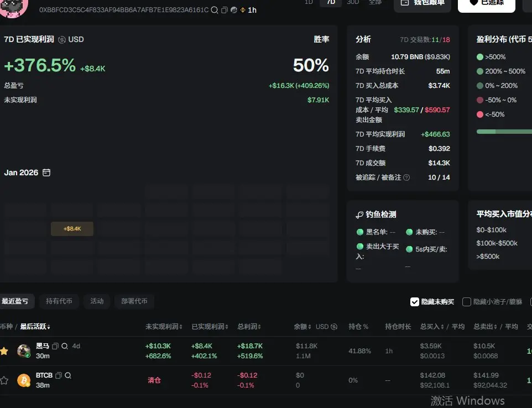Viewport: 532px width, 408px height.
Task: Enable 隐藏小池子/貔貅 checkbox
Action: coord(467,302)
